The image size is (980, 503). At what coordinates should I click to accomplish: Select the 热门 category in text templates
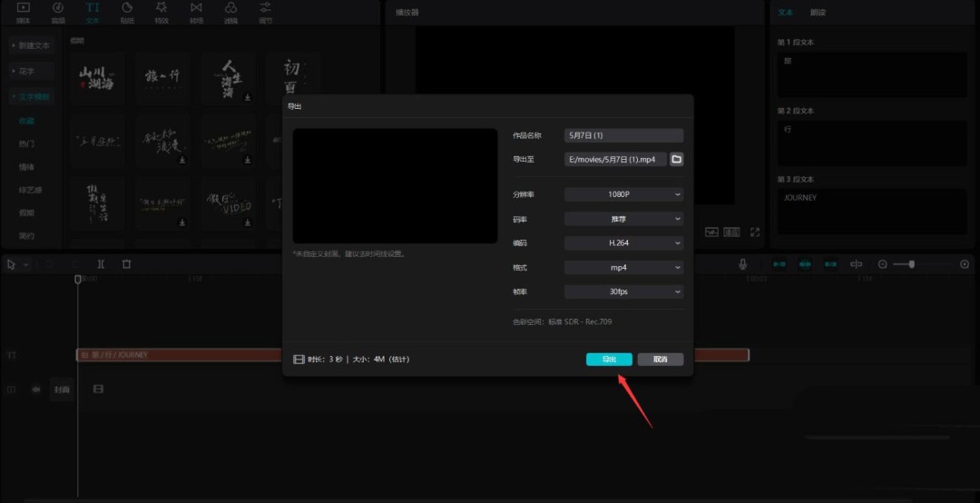click(27, 144)
